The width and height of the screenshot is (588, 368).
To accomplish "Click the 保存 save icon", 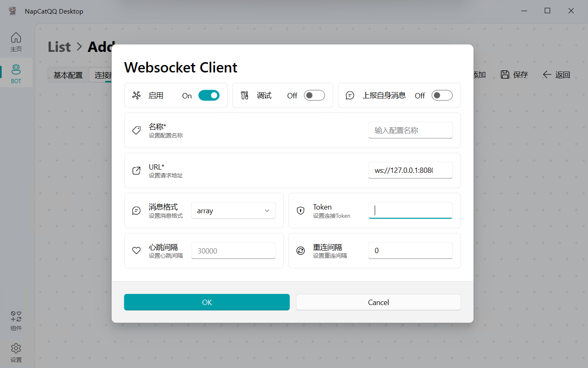I will [505, 75].
